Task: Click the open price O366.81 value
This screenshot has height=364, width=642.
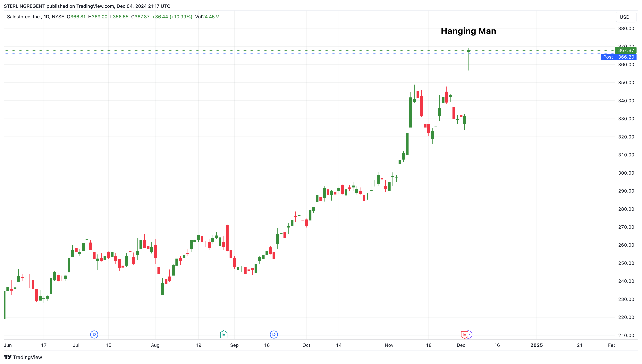Action: click(76, 17)
